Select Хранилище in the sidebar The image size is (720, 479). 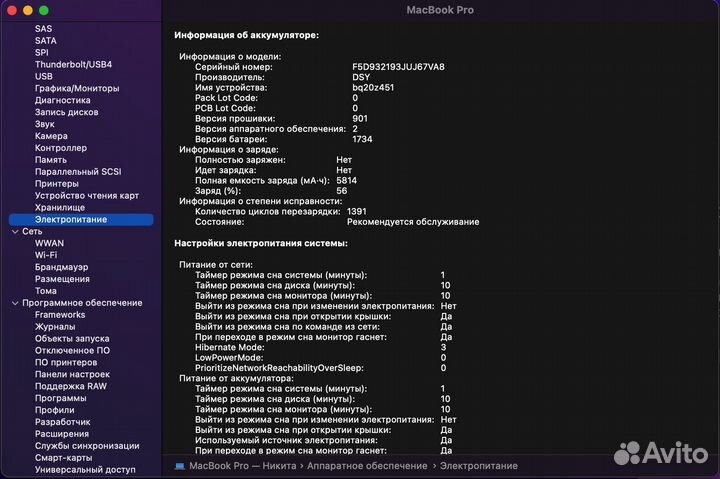click(x=60, y=208)
